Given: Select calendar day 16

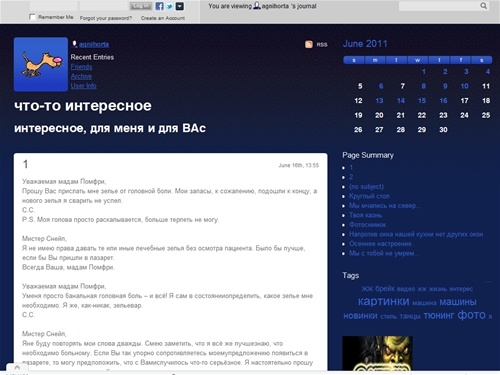Looking at the screenshot, I should [x=443, y=101].
